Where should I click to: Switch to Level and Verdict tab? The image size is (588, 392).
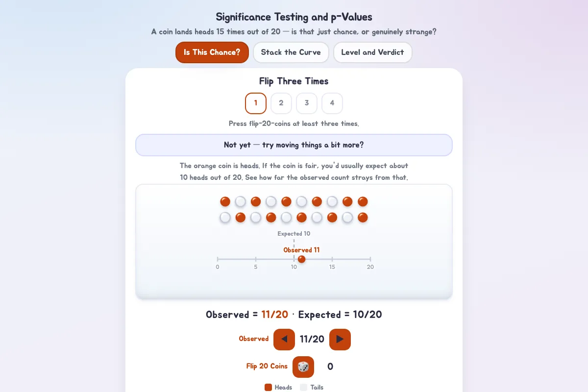point(373,52)
